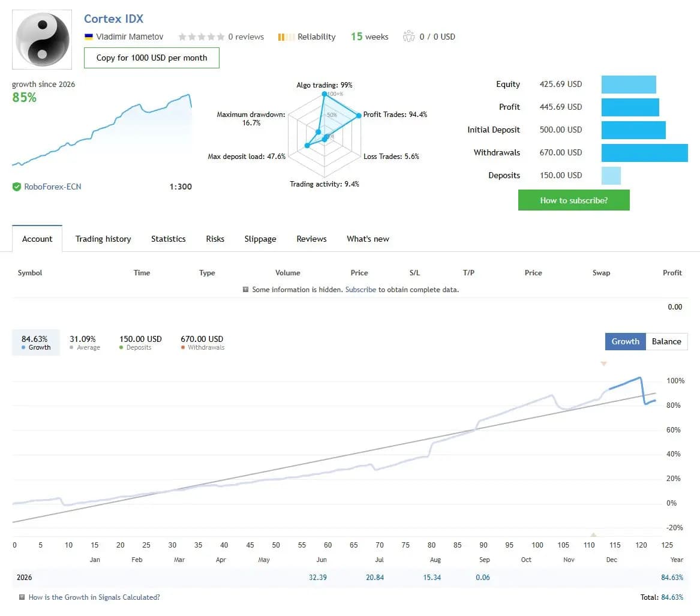Switch the chart to Growth view
This screenshot has width=700, height=616.
[625, 341]
